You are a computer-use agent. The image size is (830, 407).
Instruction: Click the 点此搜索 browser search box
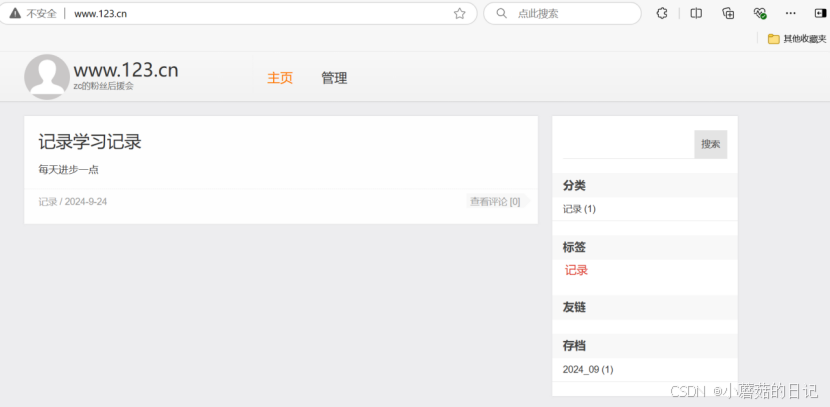point(562,13)
